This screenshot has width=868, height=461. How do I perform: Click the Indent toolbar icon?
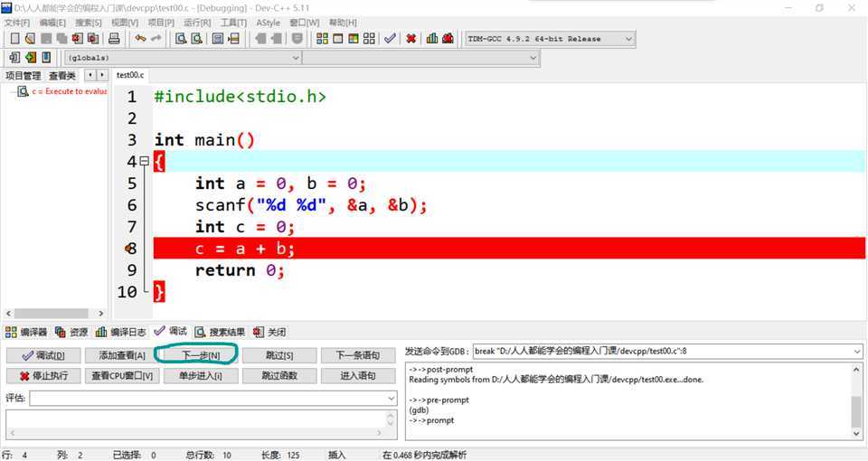[x=260, y=38]
